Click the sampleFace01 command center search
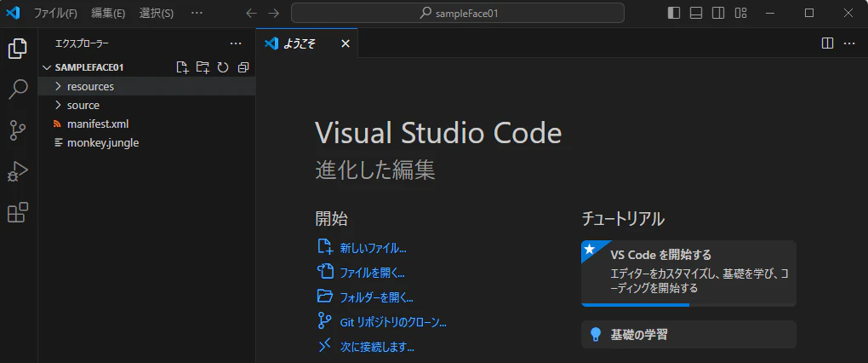Viewport: 868px width, 363px height. point(458,14)
